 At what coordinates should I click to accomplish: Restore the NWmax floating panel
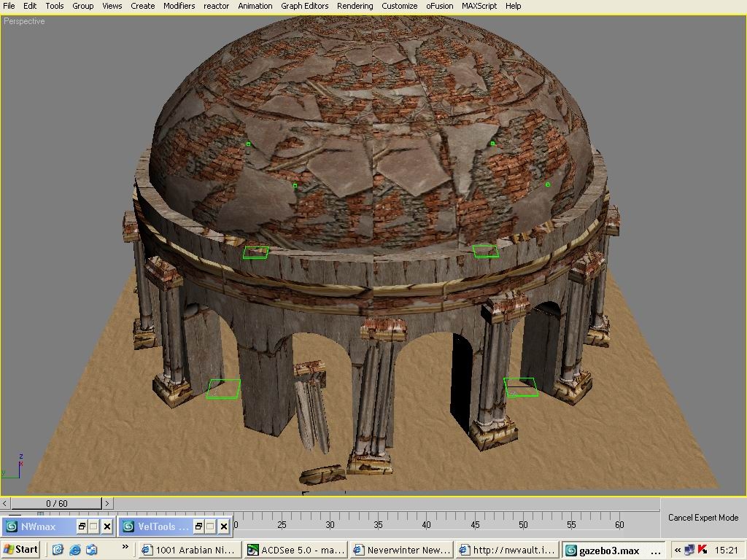point(82,526)
